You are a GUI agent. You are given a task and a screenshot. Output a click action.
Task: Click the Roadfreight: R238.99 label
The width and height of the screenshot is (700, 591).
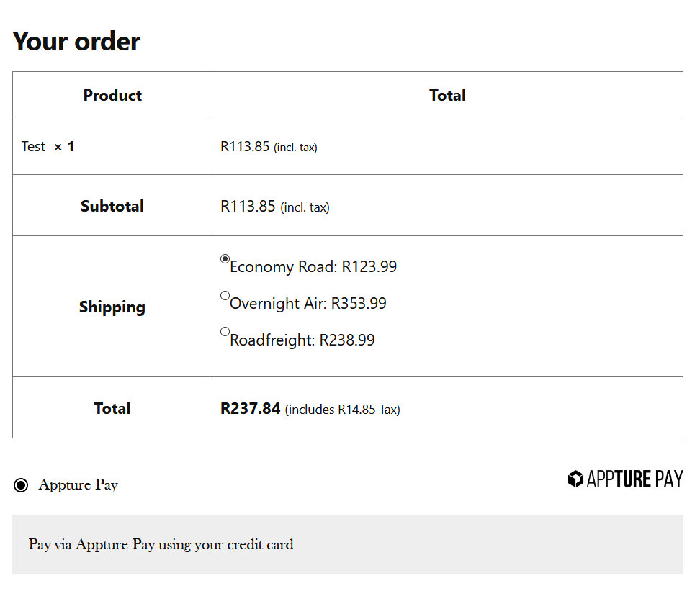pos(302,340)
